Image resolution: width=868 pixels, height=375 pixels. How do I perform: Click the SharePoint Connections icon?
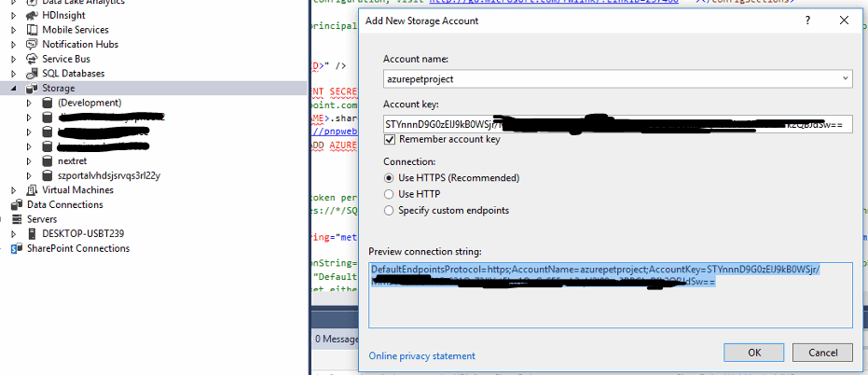click(x=17, y=248)
